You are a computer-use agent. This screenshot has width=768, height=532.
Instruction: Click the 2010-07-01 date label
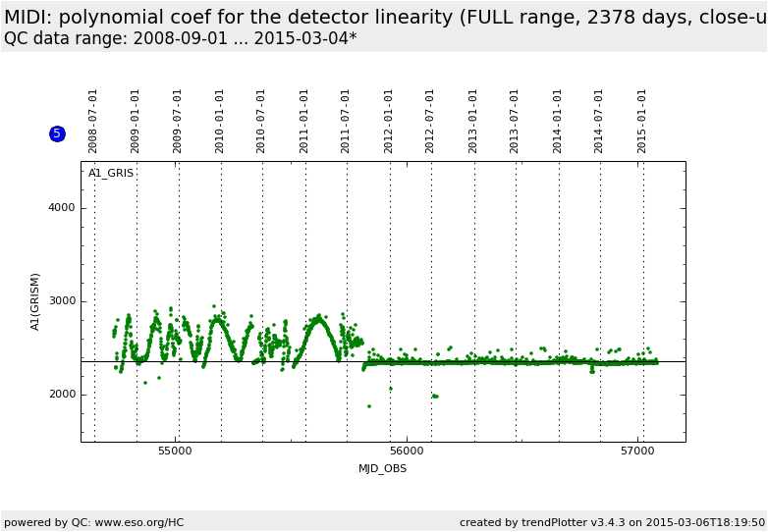[x=261, y=121]
